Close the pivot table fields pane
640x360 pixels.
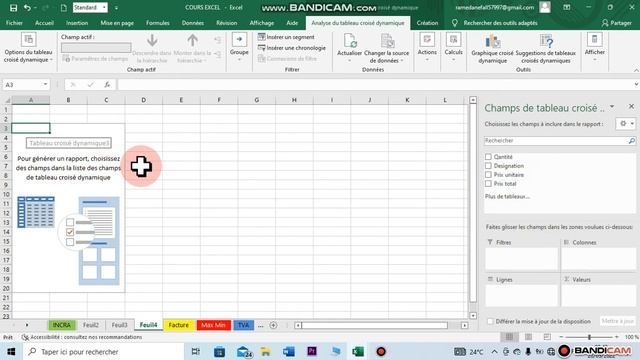click(x=631, y=107)
